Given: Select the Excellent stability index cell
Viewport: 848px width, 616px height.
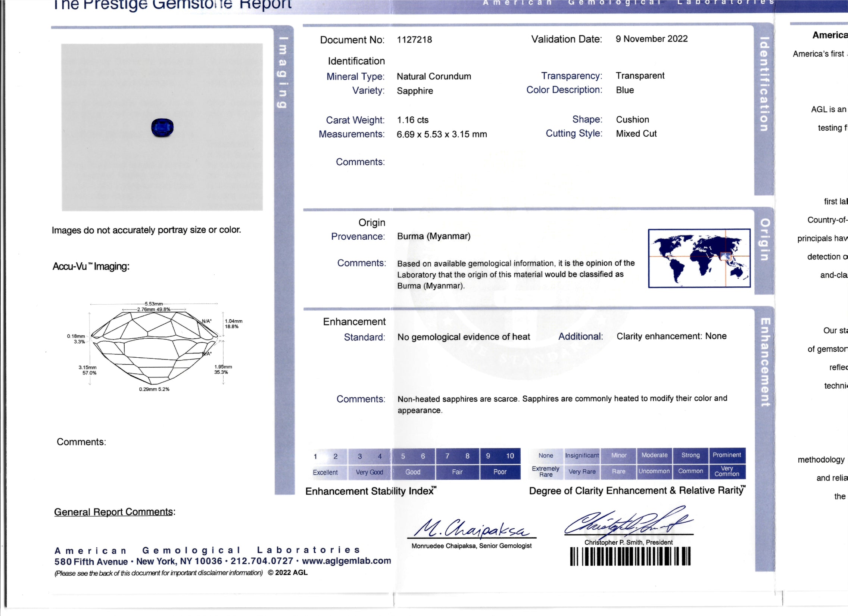Looking at the screenshot, I should (325, 472).
